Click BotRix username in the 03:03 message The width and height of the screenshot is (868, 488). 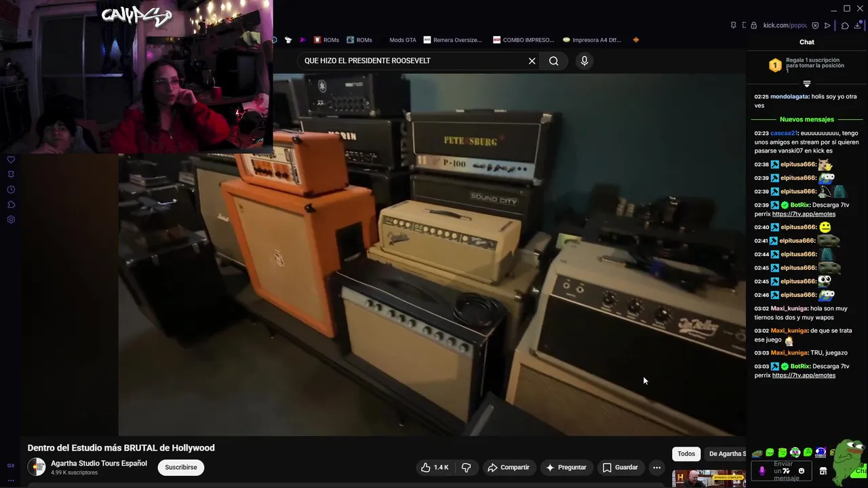(x=800, y=367)
